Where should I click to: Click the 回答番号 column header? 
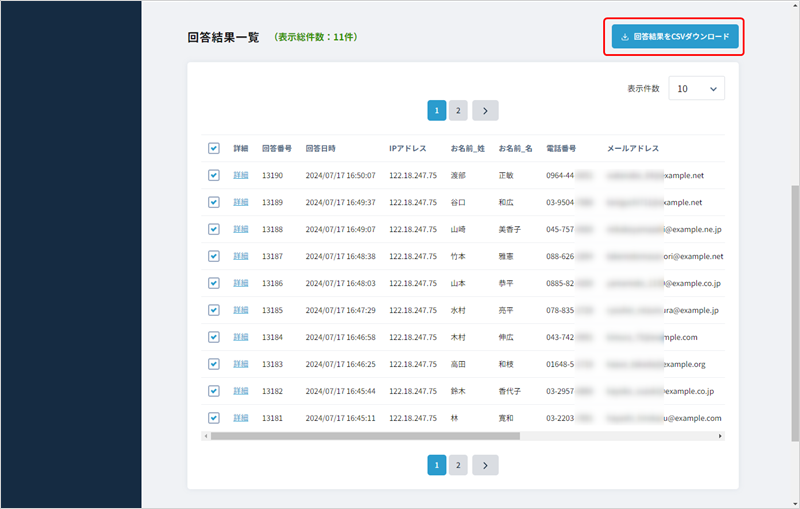pos(277,148)
